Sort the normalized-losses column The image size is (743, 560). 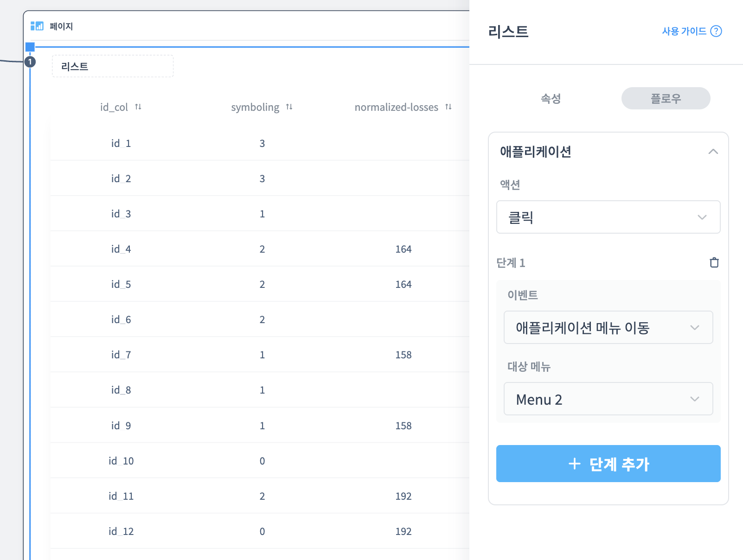[x=448, y=107]
